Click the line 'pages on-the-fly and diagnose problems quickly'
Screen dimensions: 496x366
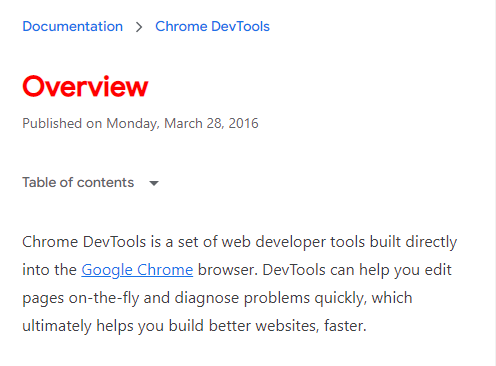tap(217, 298)
